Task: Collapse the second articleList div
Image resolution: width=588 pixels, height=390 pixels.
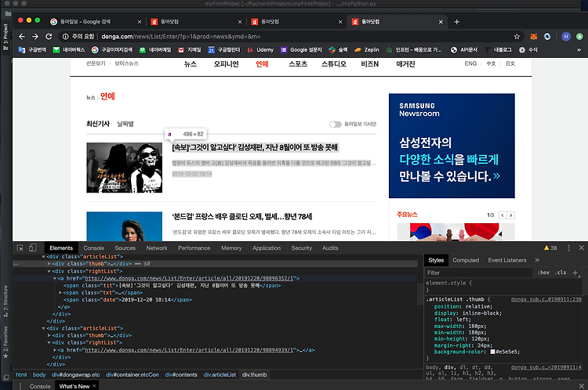Action: (43, 329)
